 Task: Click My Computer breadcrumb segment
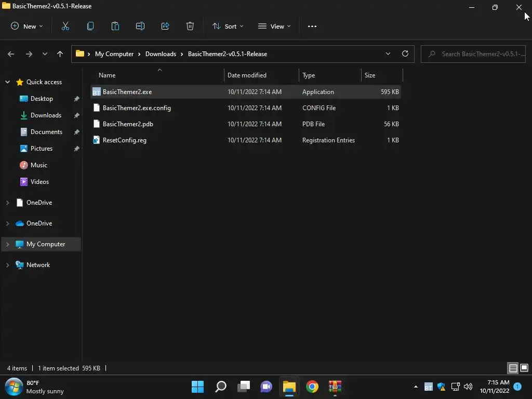click(x=114, y=54)
